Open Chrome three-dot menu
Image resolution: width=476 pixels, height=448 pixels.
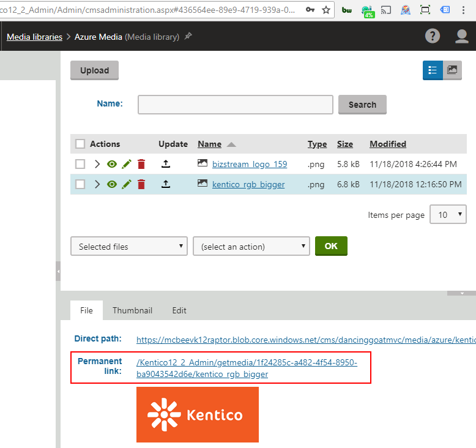pyautogui.click(x=463, y=10)
